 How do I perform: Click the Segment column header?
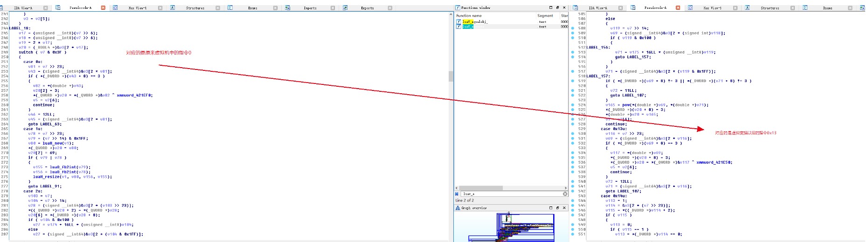(545, 16)
